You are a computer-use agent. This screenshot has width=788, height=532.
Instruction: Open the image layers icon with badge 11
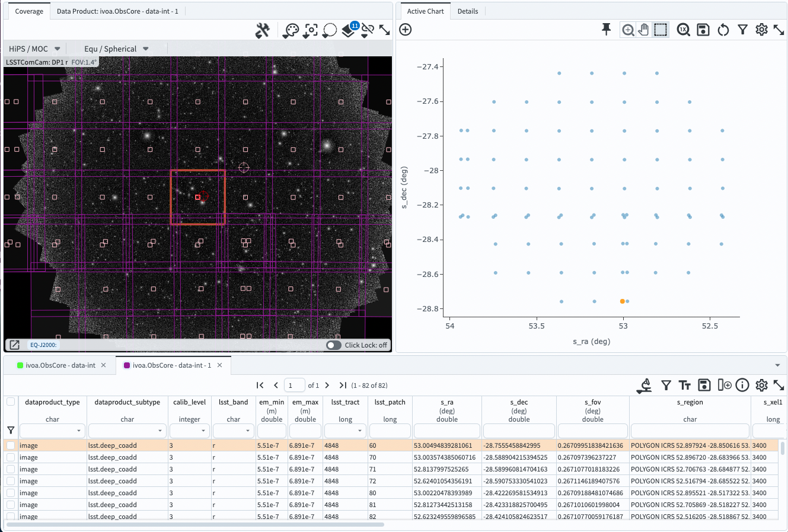pyautogui.click(x=349, y=30)
